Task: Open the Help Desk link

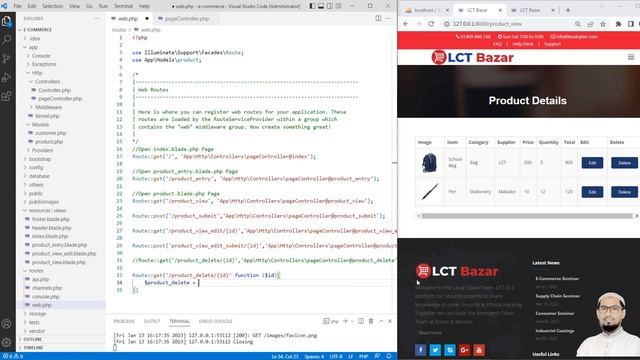Action: pos(523,44)
